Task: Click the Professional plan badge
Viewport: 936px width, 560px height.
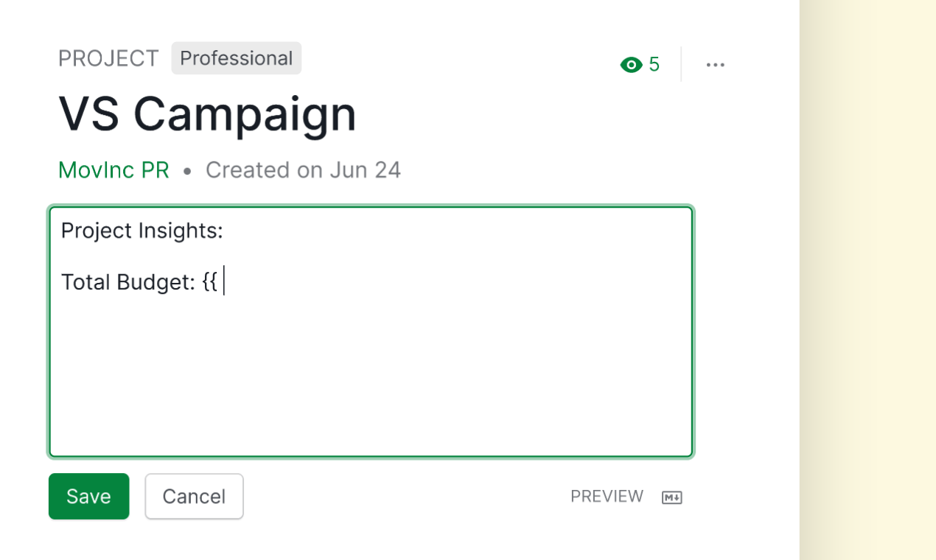Action: pyautogui.click(x=236, y=58)
